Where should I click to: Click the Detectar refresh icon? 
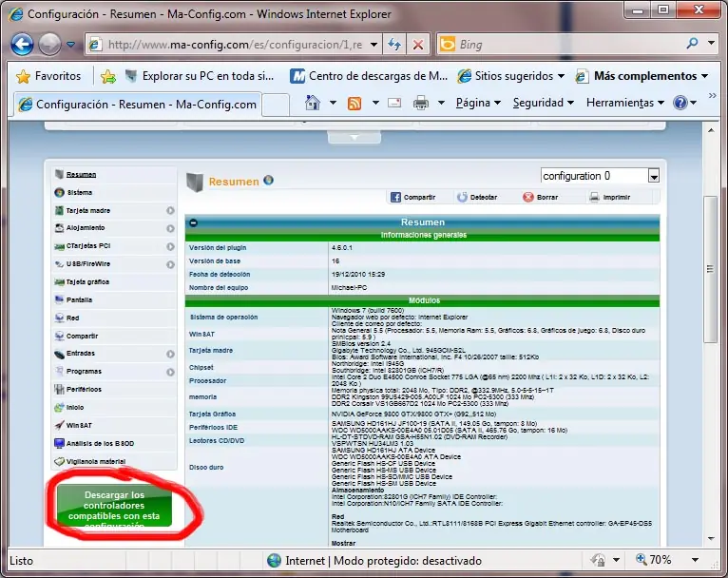[x=462, y=198]
